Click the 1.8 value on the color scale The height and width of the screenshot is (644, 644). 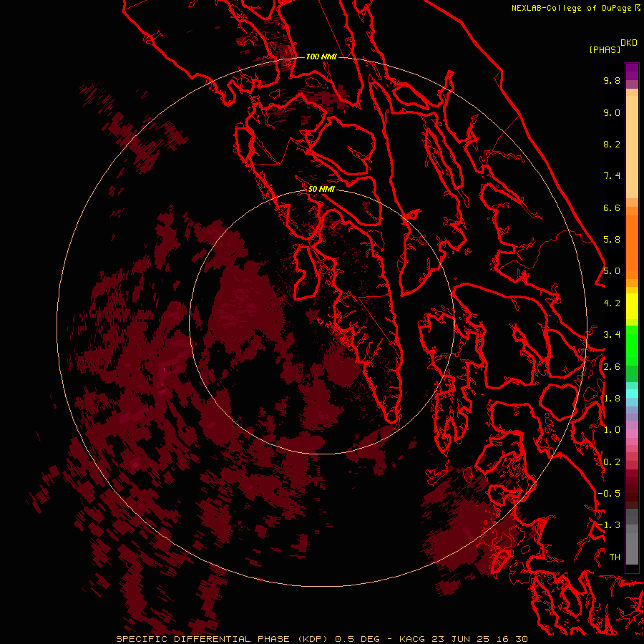click(x=612, y=399)
